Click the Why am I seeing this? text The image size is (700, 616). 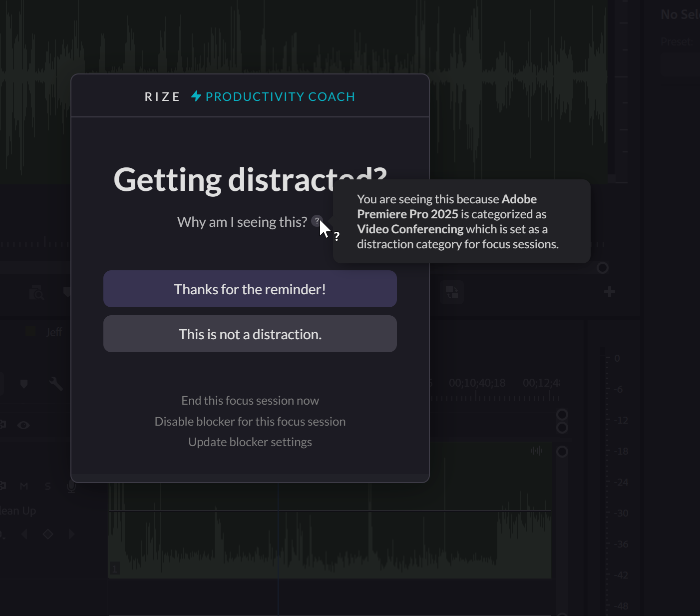click(242, 222)
